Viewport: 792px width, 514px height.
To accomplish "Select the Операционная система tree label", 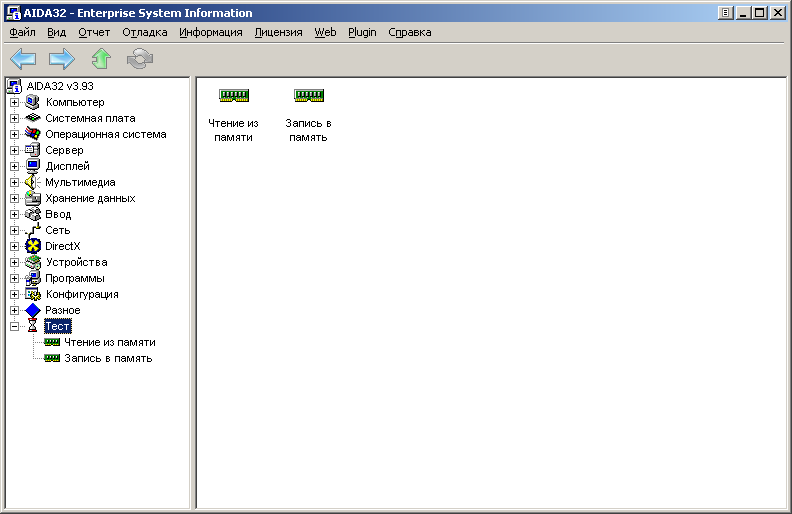I will click(x=106, y=134).
